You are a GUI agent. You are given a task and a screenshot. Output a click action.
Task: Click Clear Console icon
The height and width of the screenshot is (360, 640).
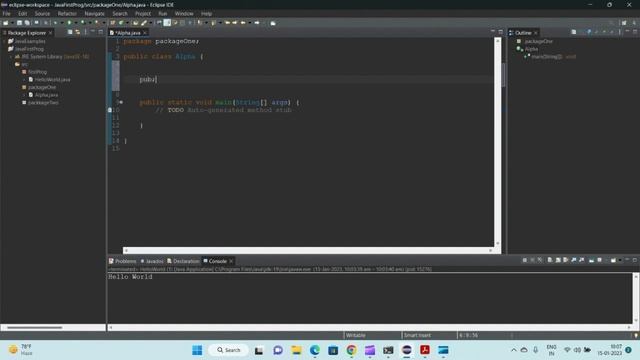pyautogui.click(x=550, y=260)
